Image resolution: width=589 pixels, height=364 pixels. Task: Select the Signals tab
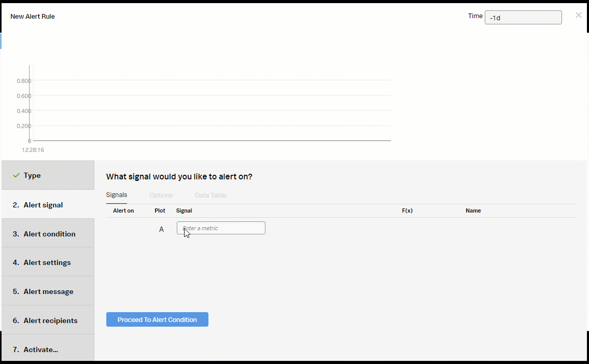tap(117, 195)
